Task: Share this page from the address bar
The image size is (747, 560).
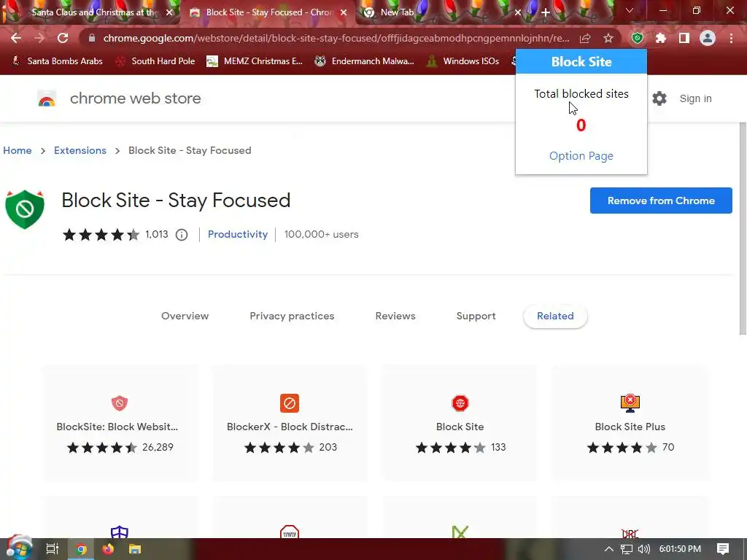Action: click(585, 38)
